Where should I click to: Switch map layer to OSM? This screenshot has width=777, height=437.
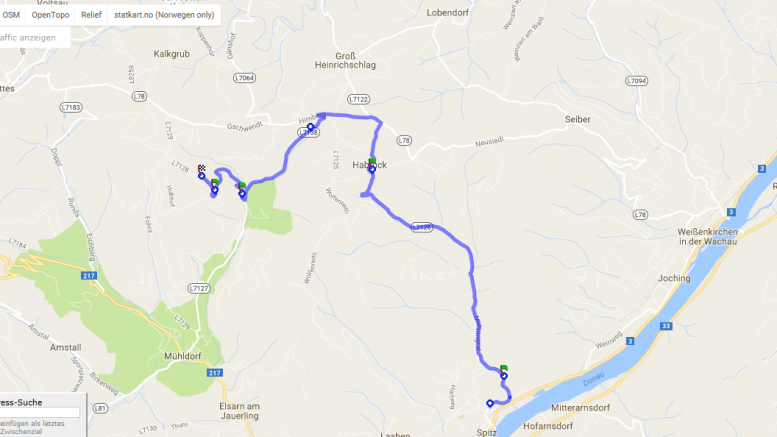pyautogui.click(x=11, y=15)
